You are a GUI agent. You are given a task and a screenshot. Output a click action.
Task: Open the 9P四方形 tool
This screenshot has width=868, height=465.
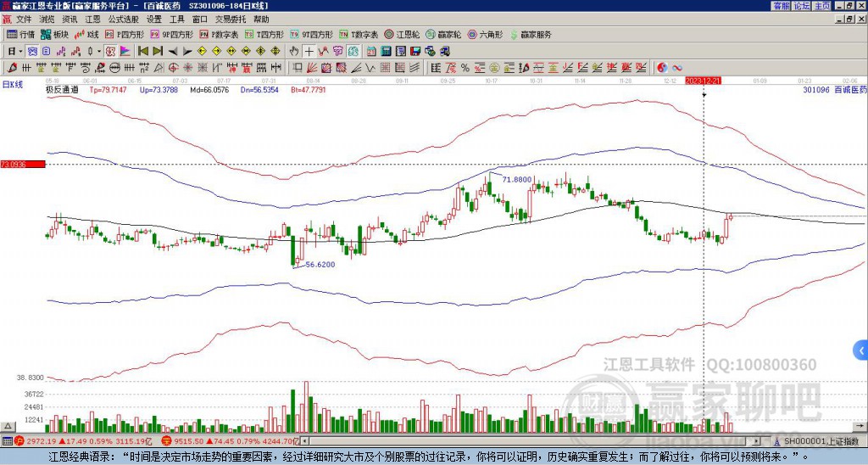point(171,34)
